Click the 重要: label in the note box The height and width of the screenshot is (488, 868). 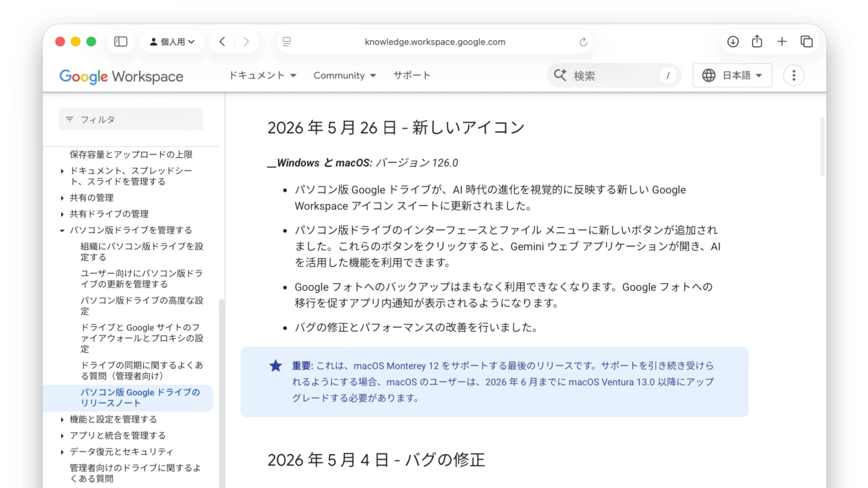point(303,365)
